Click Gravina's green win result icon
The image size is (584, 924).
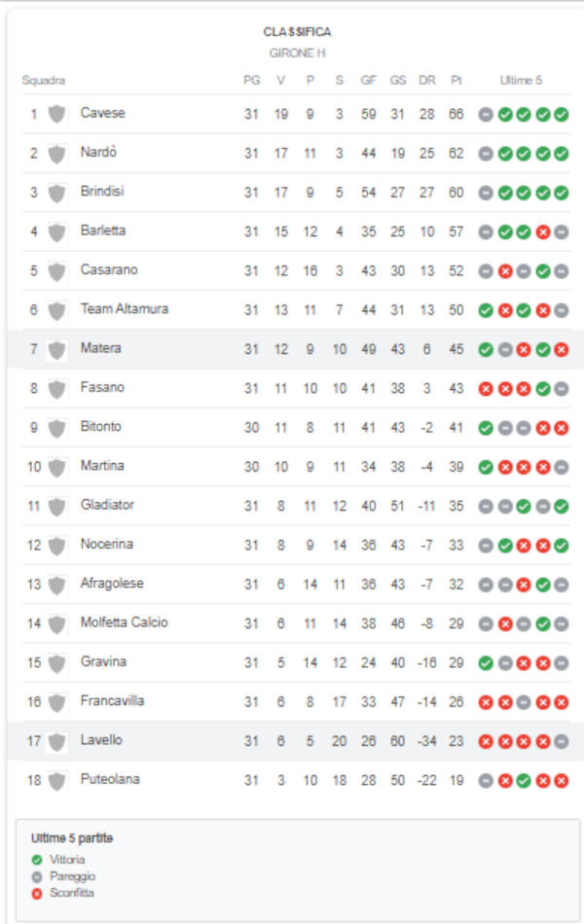coord(486,663)
